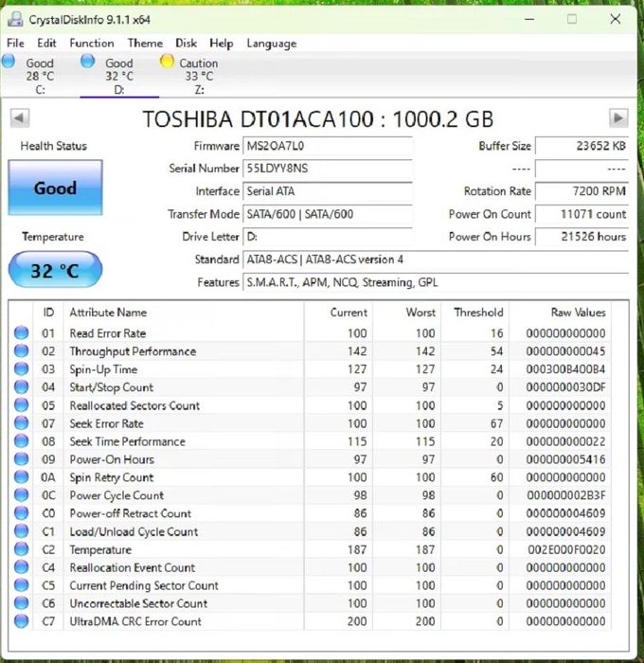Click status orb of Current Pending Sector Count row

coord(21,585)
